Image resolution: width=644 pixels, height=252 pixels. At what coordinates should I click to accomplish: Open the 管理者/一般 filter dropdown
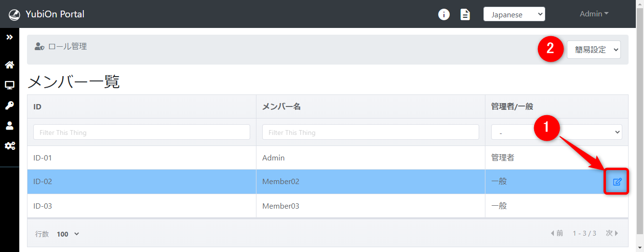(x=556, y=132)
